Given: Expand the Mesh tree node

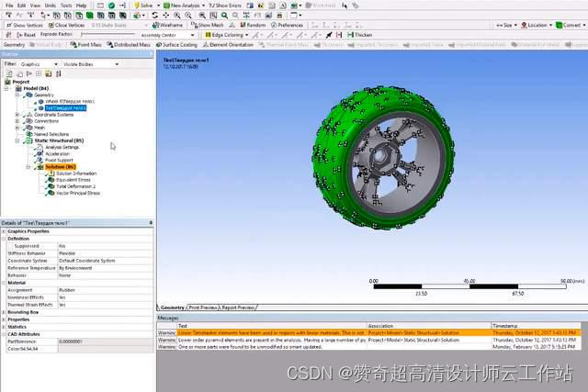Looking at the screenshot, I should pos(17,128).
